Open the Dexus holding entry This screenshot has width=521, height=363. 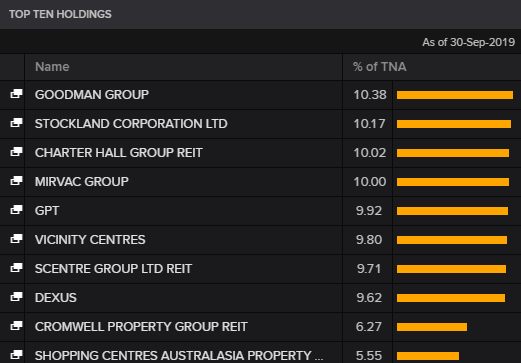coord(56,298)
